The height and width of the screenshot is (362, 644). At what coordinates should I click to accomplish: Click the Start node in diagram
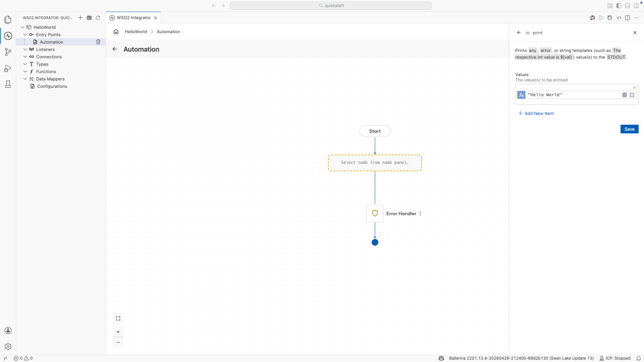coord(375,131)
